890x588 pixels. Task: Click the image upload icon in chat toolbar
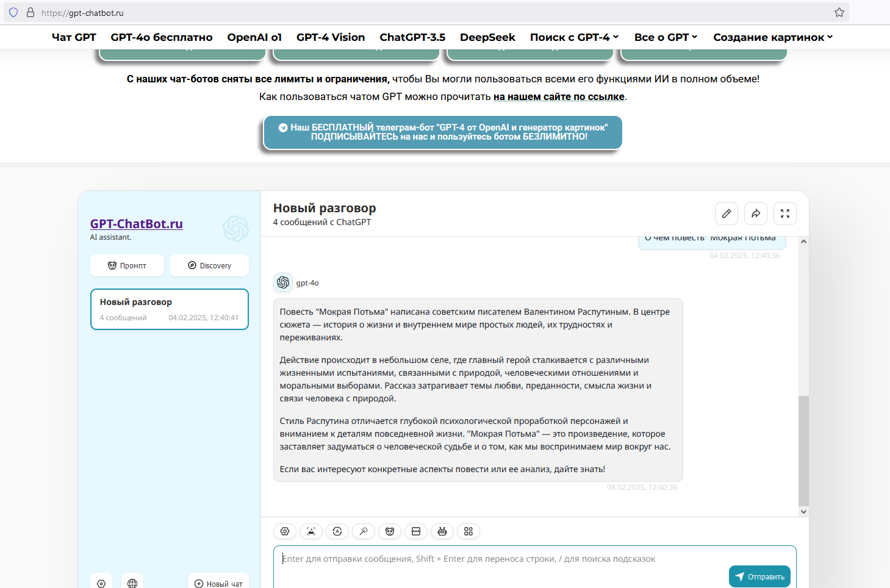[311, 531]
